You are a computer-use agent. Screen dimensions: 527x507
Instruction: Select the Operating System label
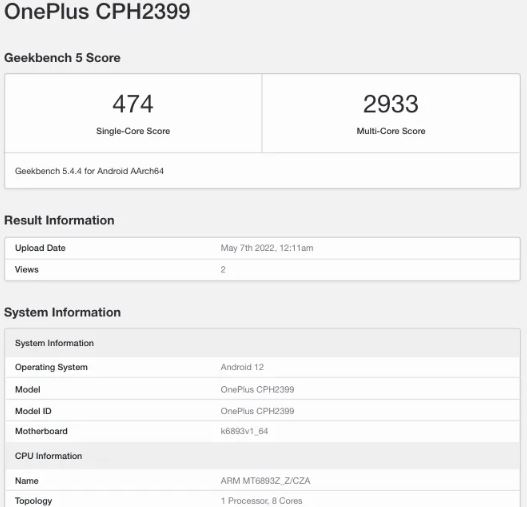tap(51, 367)
